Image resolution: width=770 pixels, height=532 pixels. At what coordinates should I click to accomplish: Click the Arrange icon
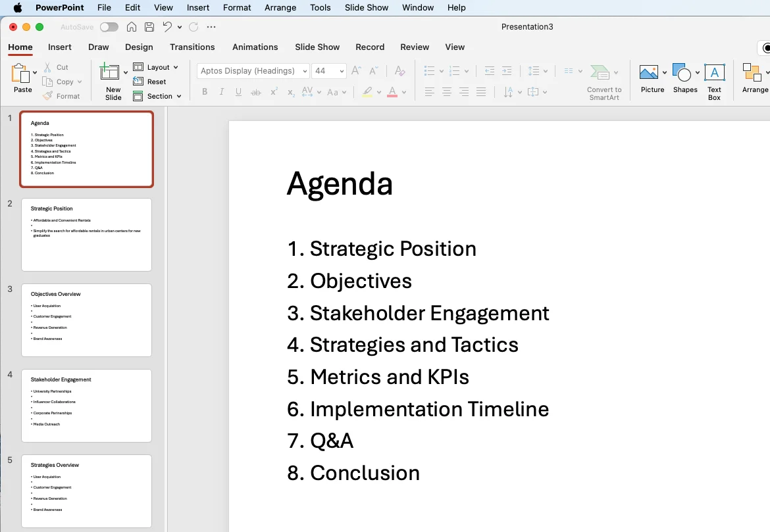(x=752, y=72)
